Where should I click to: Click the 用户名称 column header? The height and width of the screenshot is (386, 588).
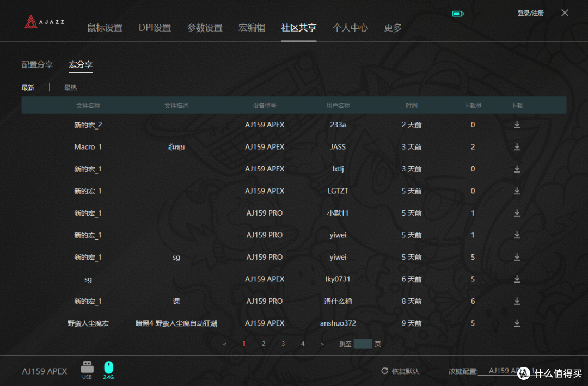tap(338, 106)
